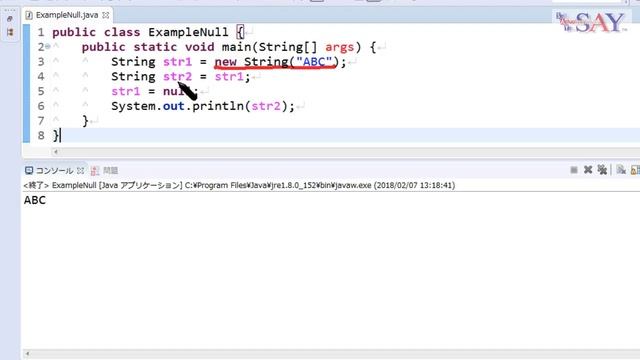Select the ExampleNull.java editor tab
Screen dimensions: 640x360
[x=67, y=15]
